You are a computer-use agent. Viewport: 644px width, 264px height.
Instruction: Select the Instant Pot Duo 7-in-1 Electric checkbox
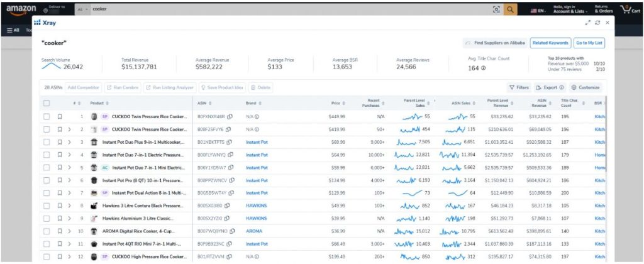pyautogui.click(x=47, y=155)
